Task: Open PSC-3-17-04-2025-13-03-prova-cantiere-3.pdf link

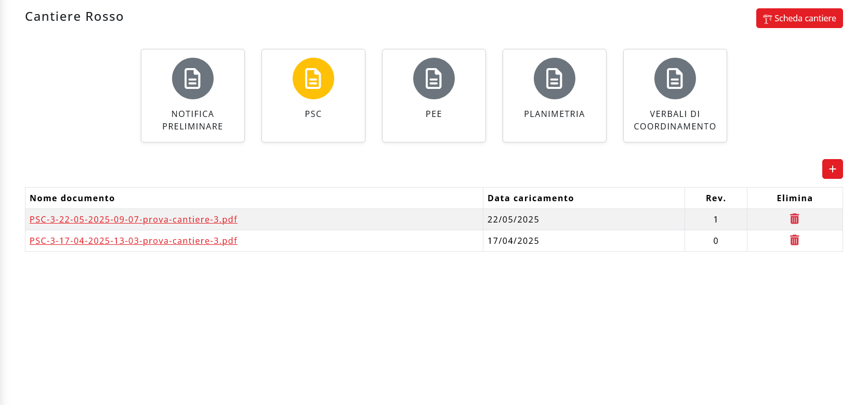Action: (134, 241)
